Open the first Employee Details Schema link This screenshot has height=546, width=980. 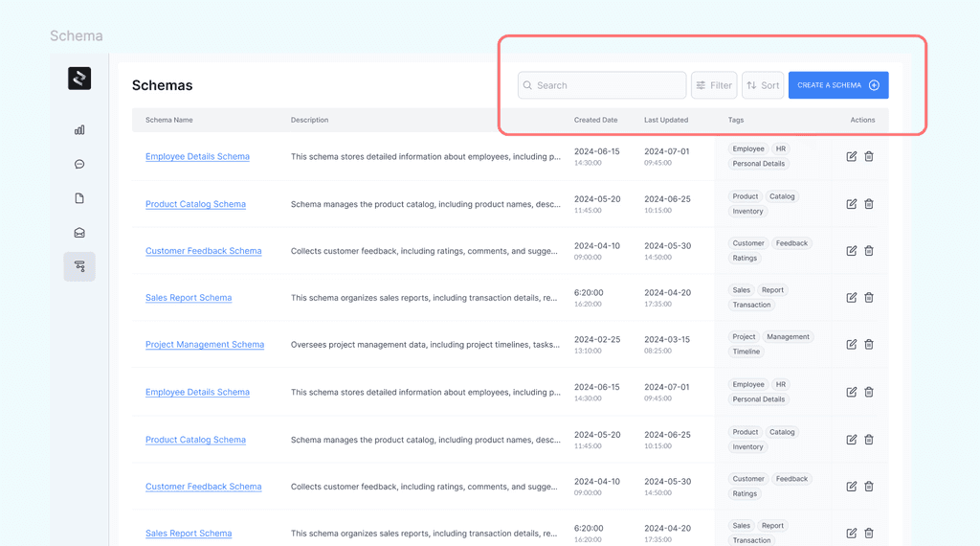pyautogui.click(x=197, y=156)
